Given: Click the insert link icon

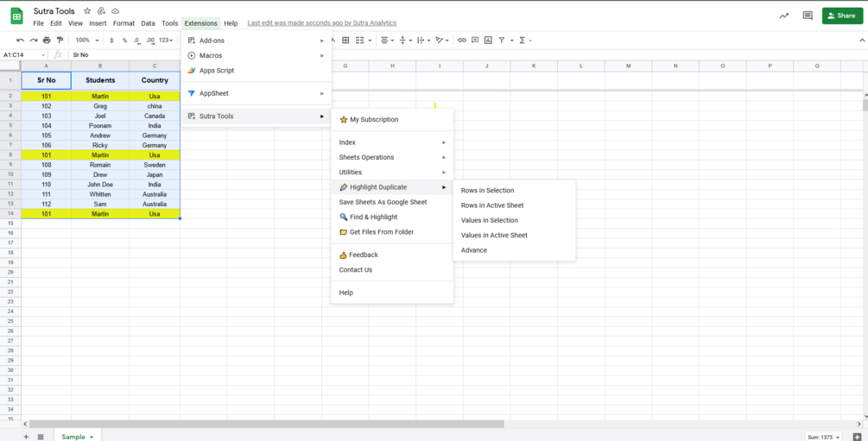Looking at the screenshot, I should coord(462,41).
